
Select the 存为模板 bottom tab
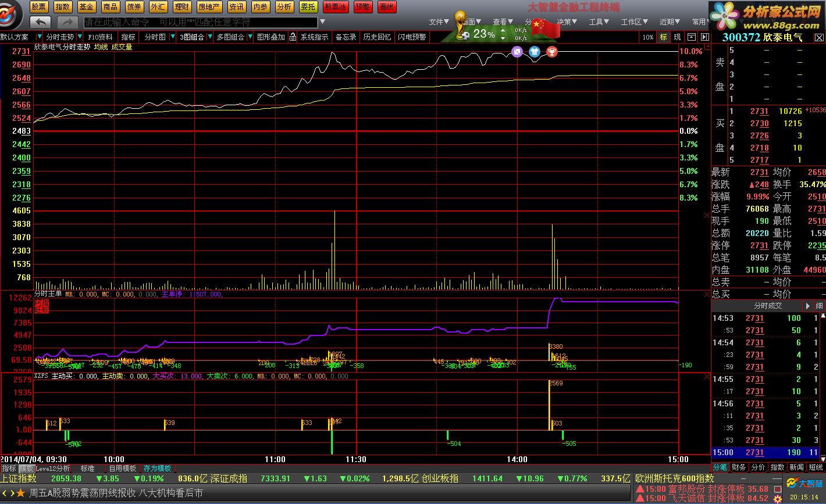(x=157, y=468)
